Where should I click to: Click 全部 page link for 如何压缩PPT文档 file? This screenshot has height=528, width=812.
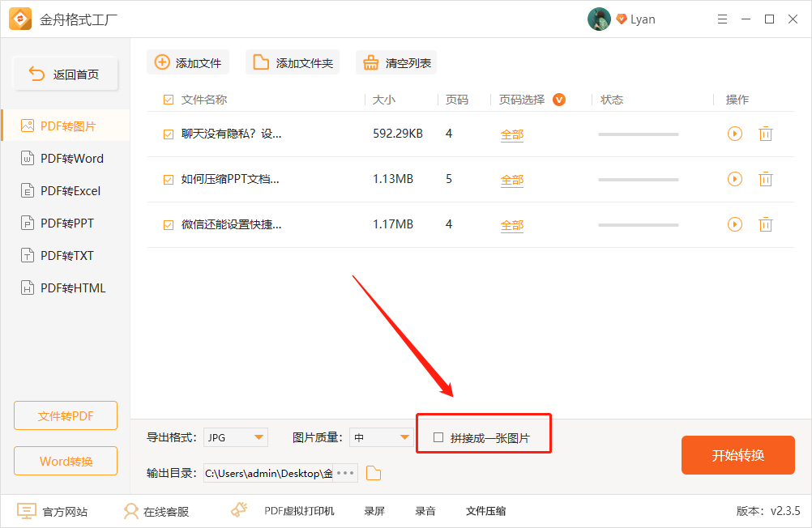[511, 180]
